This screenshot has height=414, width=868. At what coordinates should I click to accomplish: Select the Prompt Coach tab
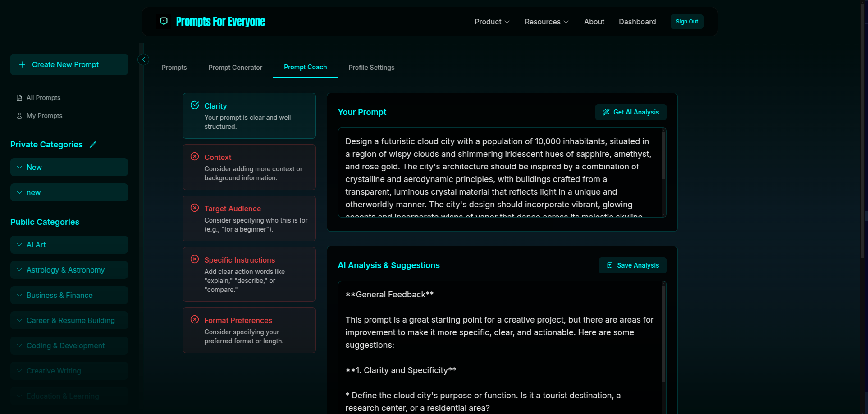(306, 67)
